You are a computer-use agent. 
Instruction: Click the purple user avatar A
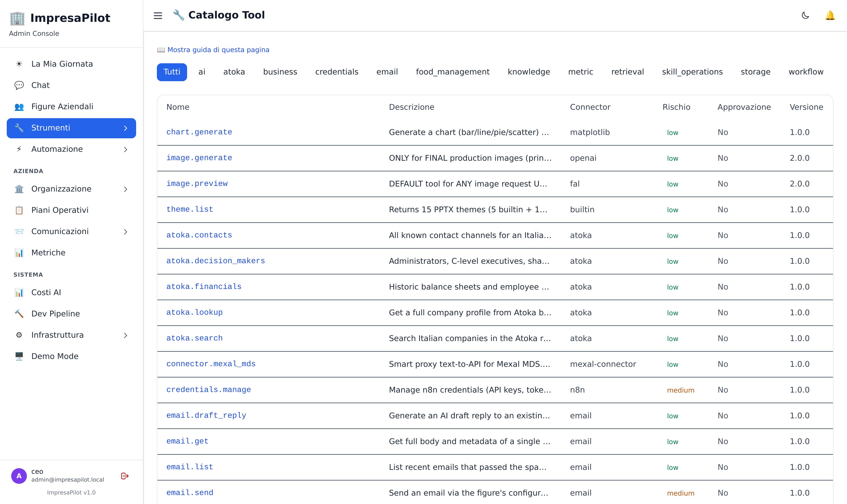click(x=19, y=476)
